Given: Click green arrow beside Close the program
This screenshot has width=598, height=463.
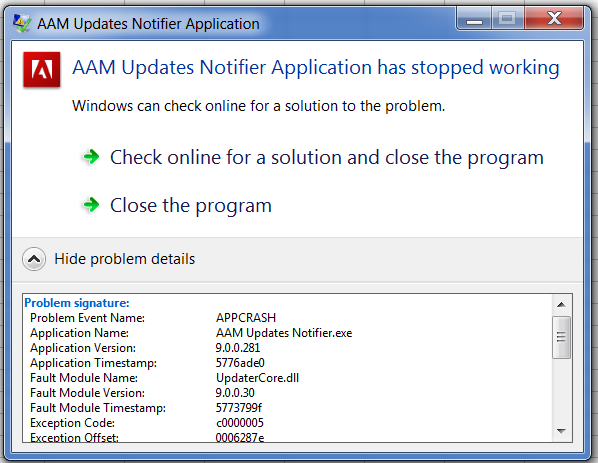Looking at the screenshot, I should point(91,205).
